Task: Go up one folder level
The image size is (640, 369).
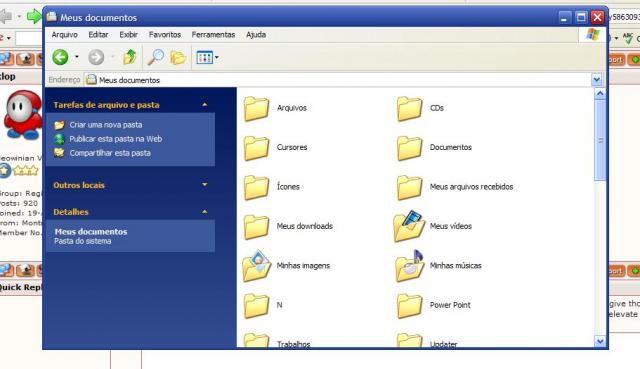Action: pyautogui.click(x=130, y=57)
